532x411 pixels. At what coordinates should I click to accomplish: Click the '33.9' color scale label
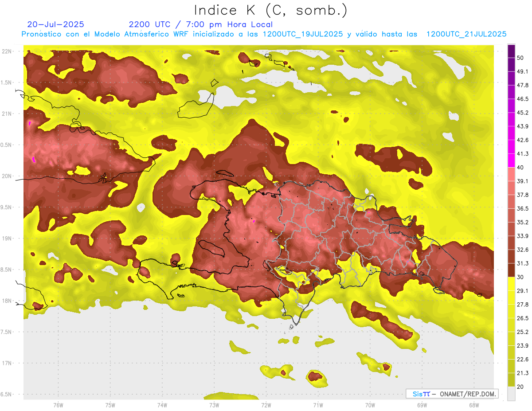[x=523, y=236]
